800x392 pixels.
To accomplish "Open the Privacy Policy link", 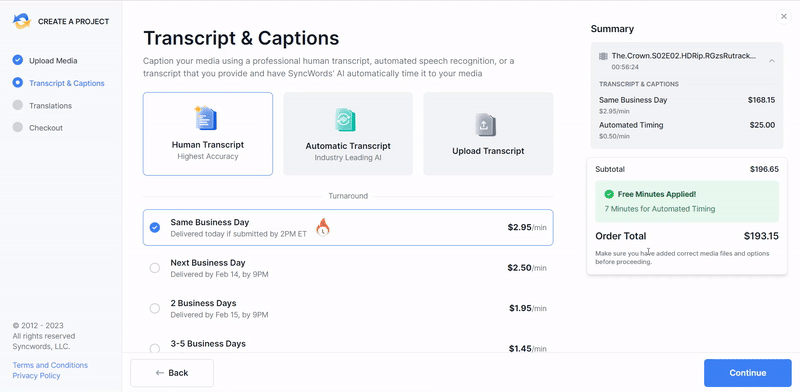I will click(36, 376).
